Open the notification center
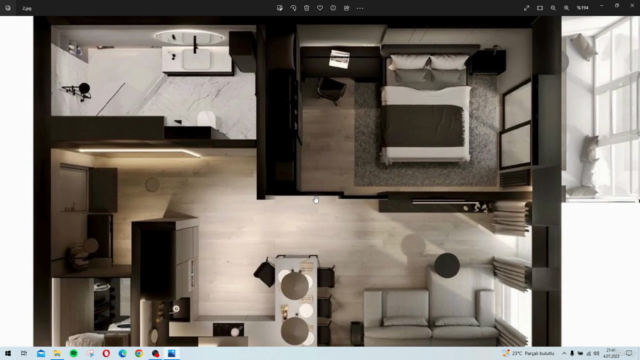 tap(629, 353)
